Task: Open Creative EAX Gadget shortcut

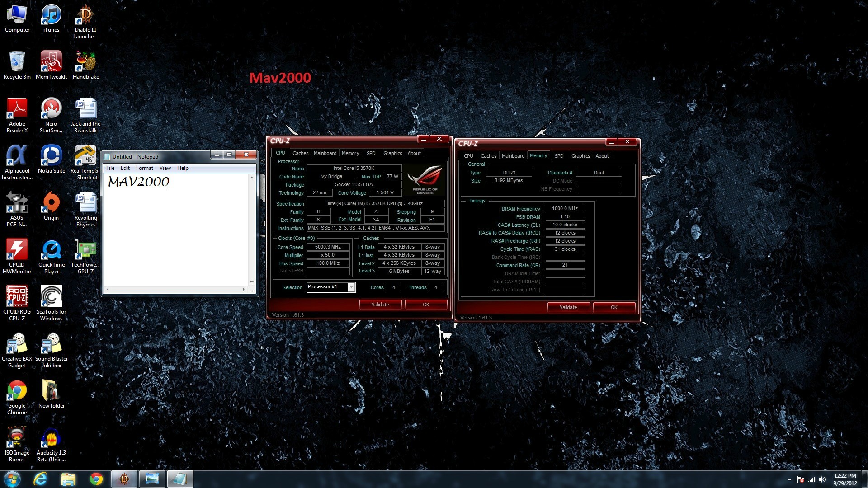Action: 17,351
